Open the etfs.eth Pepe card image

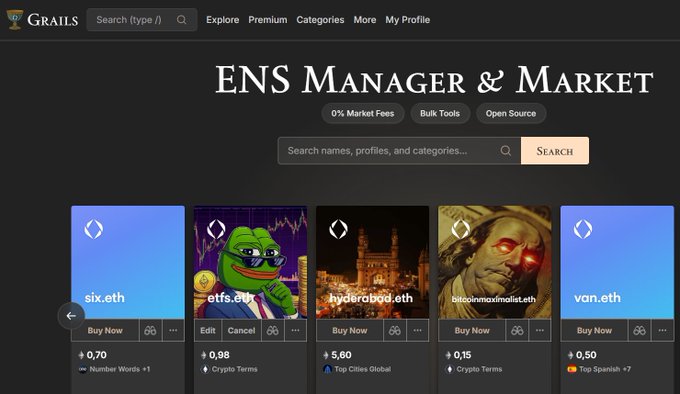coord(250,262)
